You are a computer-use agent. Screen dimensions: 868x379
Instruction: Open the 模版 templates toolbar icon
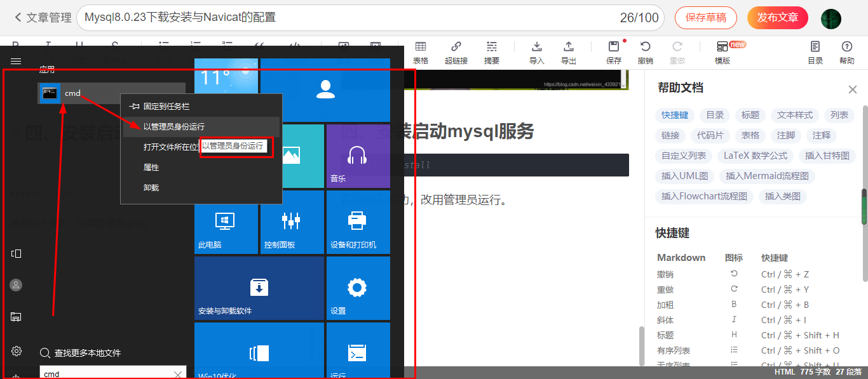[x=722, y=53]
